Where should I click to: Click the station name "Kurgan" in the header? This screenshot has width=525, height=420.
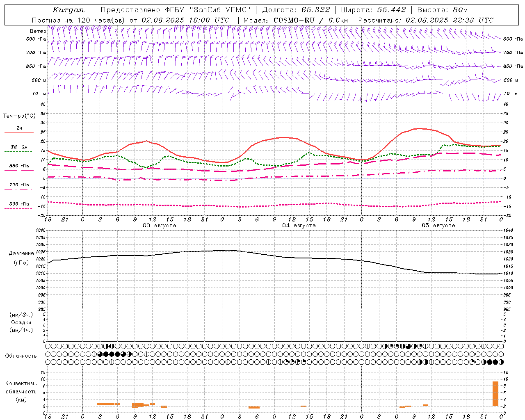click(68, 10)
